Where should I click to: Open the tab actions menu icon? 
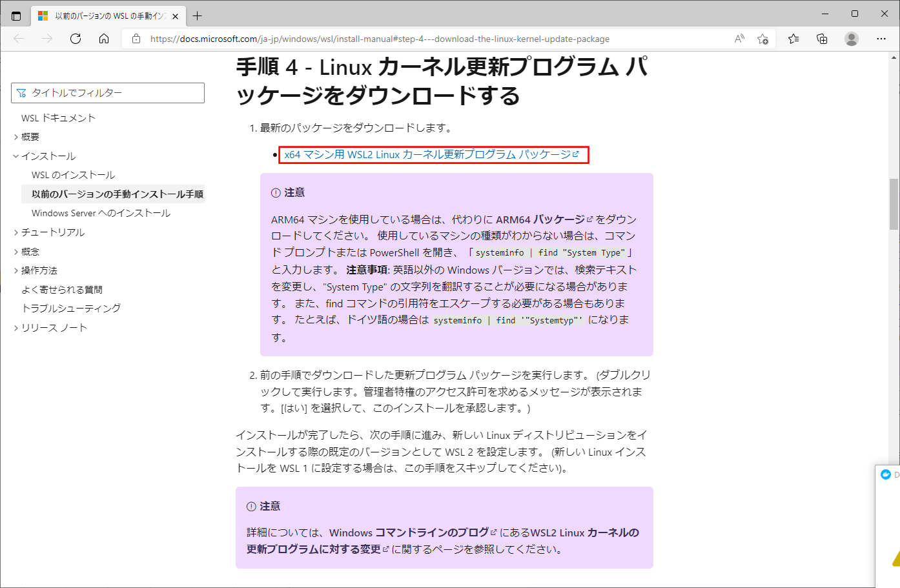16,15
